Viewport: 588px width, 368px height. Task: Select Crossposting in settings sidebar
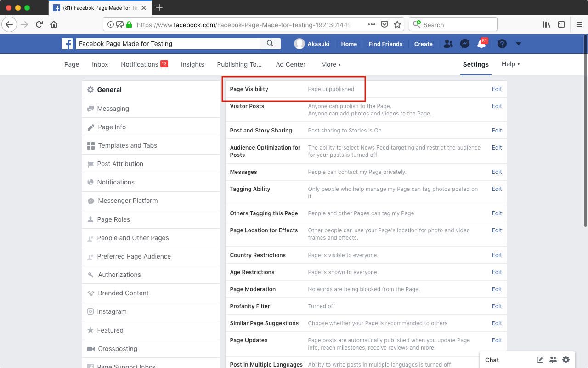coord(151,349)
